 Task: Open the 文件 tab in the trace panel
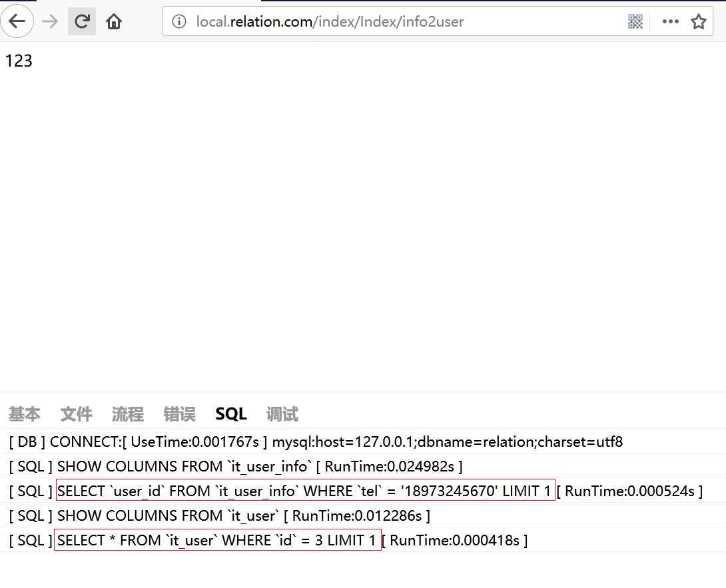77,414
